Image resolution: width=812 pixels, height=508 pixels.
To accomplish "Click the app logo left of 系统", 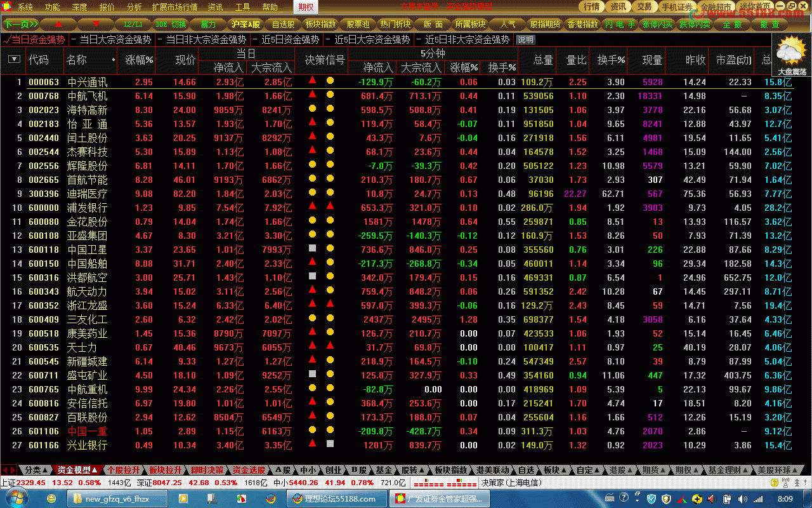I will tap(8, 8).
